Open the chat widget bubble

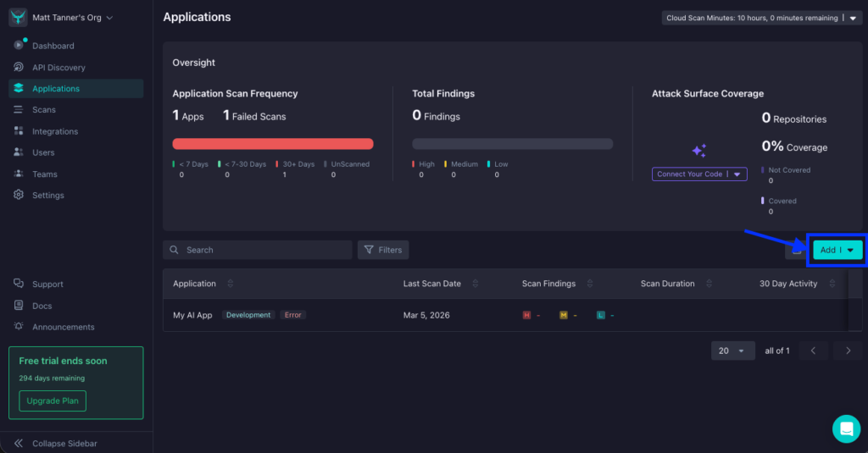[x=847, y=428]
